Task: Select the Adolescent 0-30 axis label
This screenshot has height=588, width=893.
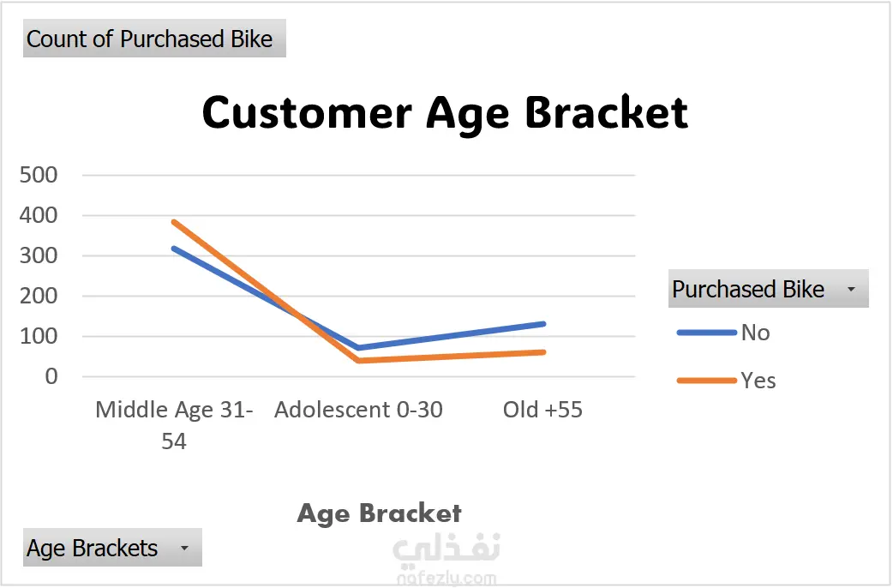Action: 358,410
